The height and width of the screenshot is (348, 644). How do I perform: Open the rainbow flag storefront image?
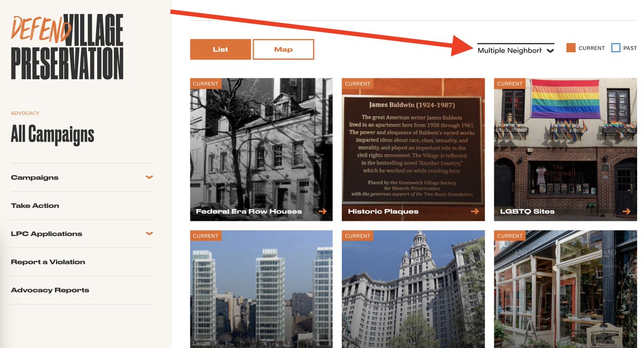566,150
